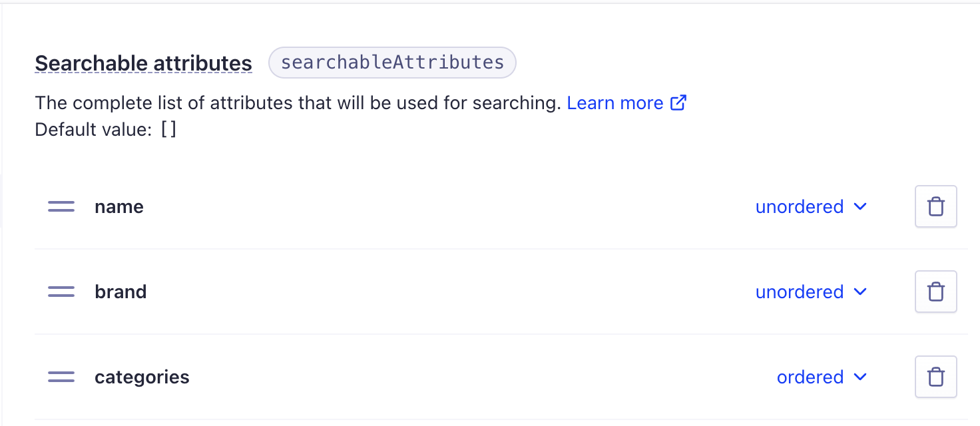Click the Searchable attributes heading
This screenshot has height=426, width=980.
coord(143,63)
